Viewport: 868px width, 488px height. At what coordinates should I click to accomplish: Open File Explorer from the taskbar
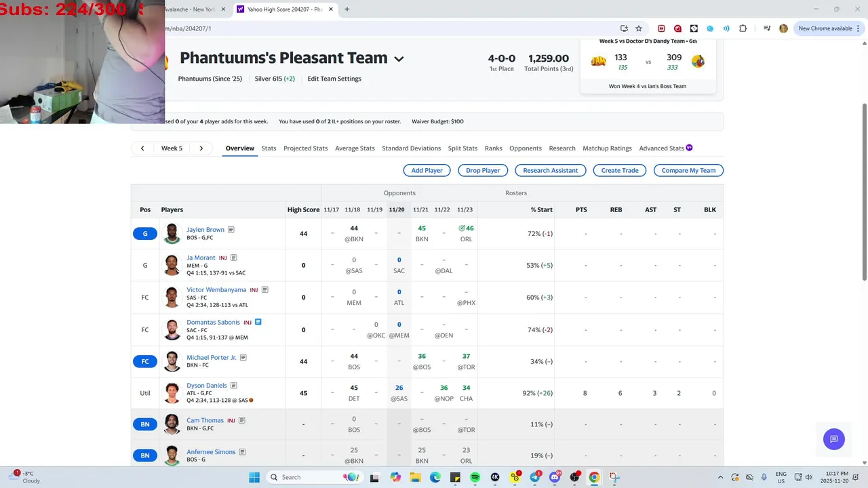pos(415,477)
